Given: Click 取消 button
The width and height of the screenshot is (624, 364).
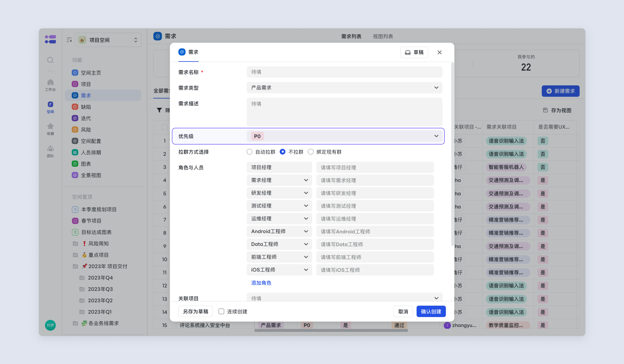Looking at the screenshot, I should pyautogui.click(x=403, y=311).
